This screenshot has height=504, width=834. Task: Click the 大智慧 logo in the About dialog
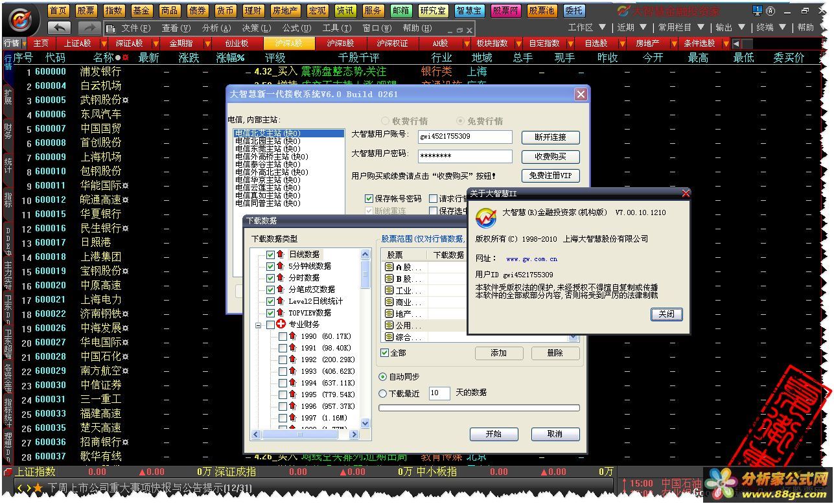coord(485,217)
